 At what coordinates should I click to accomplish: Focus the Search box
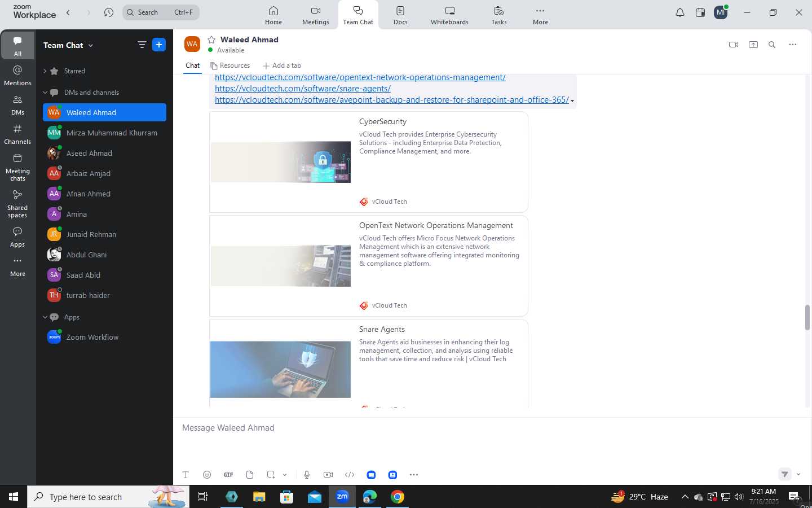[x=161, y=12]
